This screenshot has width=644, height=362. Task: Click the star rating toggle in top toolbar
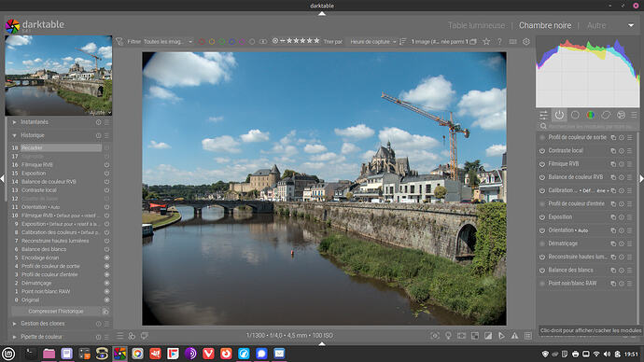click(x=486, y=41)
